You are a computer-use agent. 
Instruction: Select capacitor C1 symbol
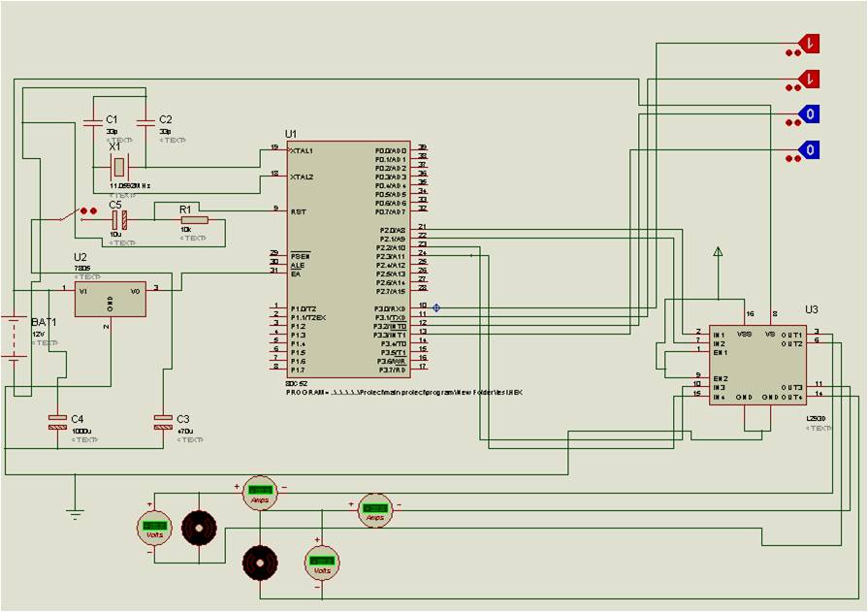click(x=93, y=123)
